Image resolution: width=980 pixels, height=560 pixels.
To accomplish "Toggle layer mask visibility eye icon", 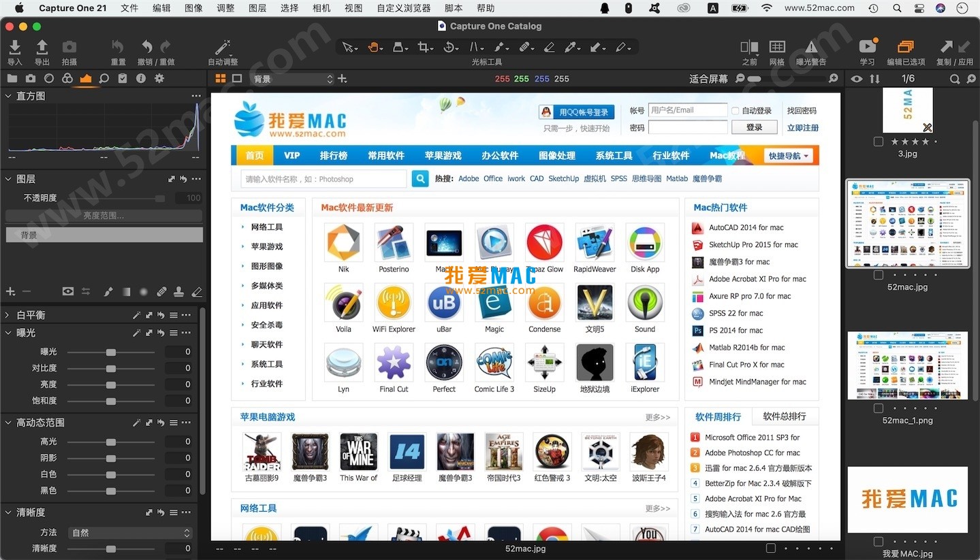I will 67,292.
